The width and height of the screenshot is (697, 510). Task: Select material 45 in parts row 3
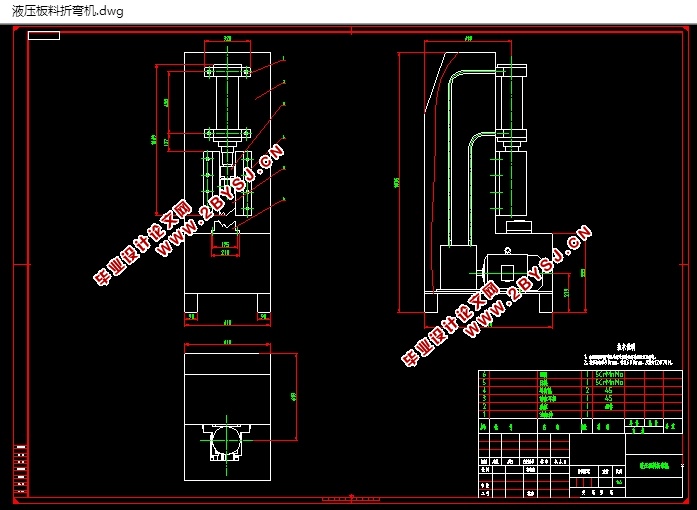pos(609,398)
